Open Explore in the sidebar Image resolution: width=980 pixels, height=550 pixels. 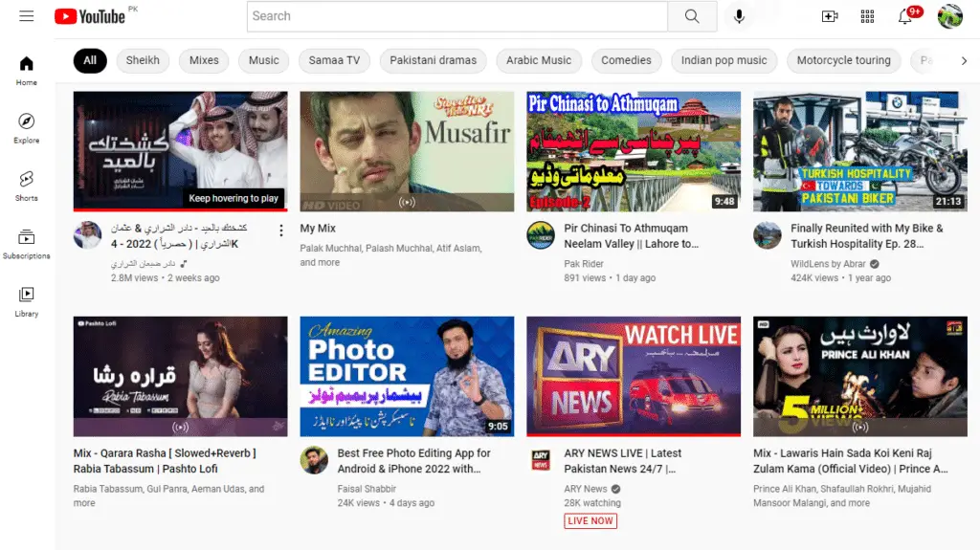tap(26, 128)
